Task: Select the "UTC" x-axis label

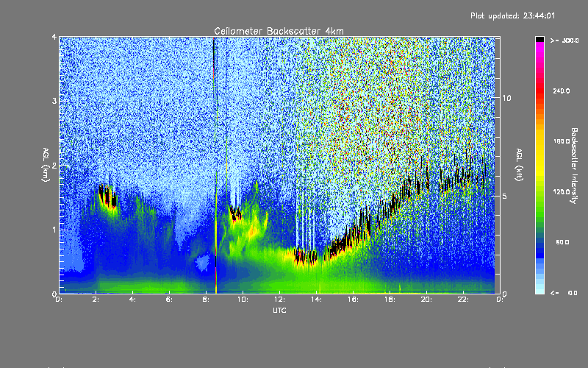Action: click(x=279, y=310)
